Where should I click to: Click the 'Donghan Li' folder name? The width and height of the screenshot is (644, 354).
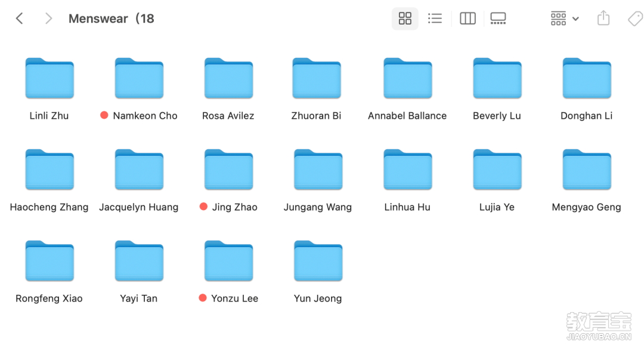click(x=587, y=116)
